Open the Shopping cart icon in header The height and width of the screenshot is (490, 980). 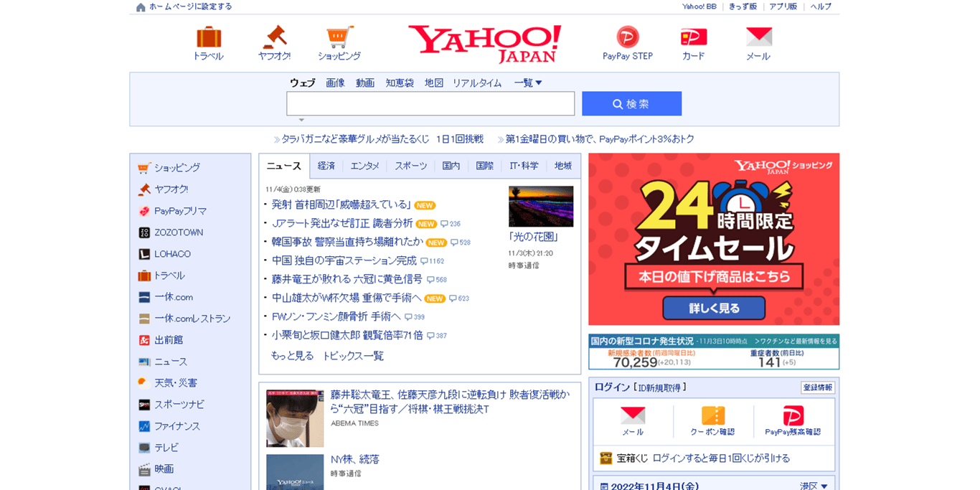tap(339, 37)
